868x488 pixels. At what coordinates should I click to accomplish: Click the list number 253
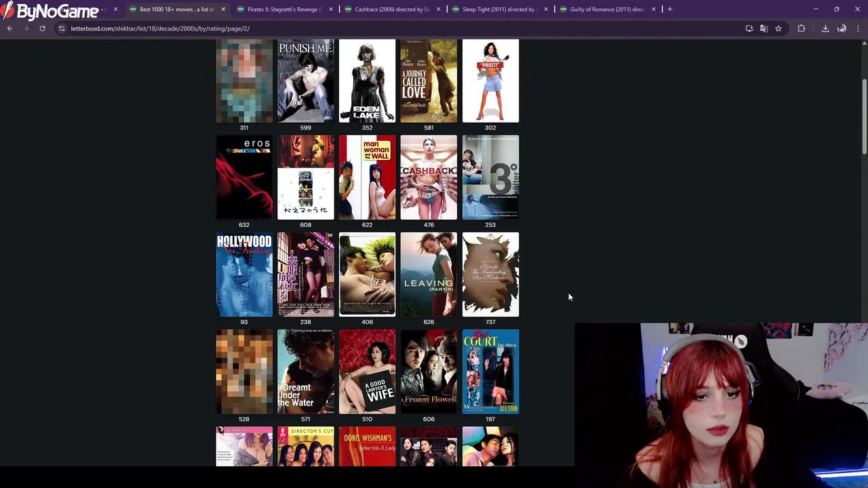[490, 224]
